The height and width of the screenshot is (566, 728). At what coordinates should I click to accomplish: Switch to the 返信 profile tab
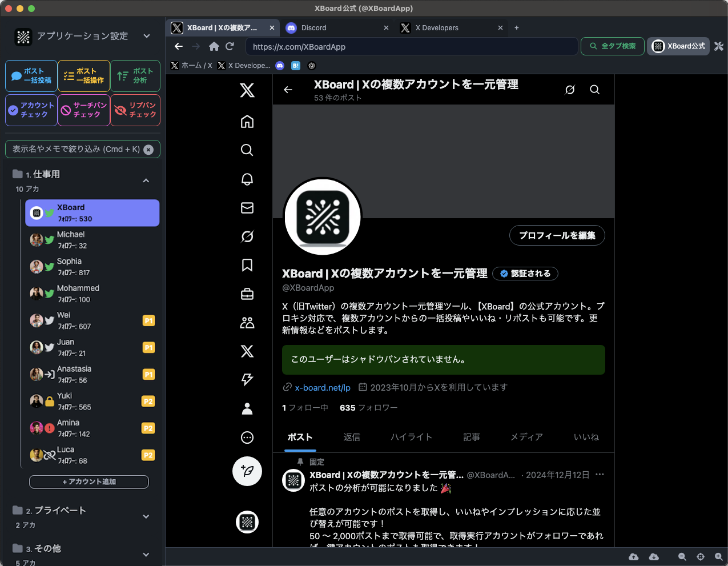tap(352, 437)
